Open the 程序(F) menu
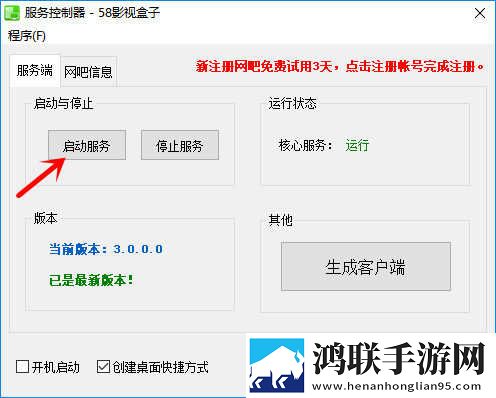This screenshot has width=496, height=398. tap(27, 36)
